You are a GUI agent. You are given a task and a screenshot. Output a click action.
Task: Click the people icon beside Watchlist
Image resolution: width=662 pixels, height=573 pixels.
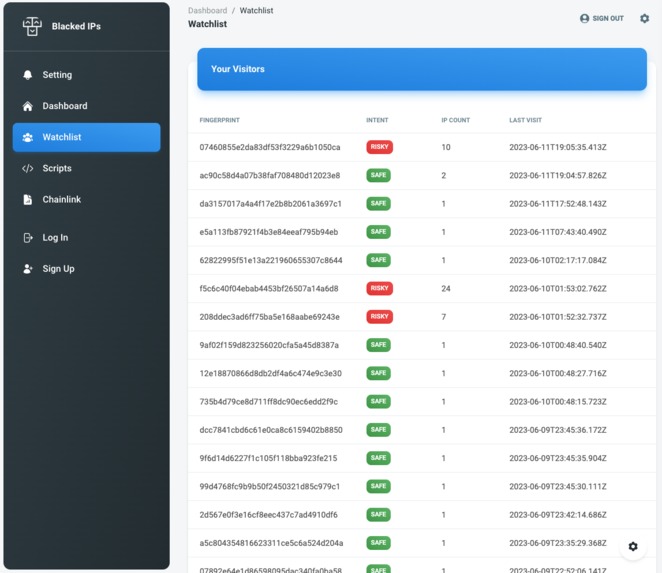tap(27, 137)
